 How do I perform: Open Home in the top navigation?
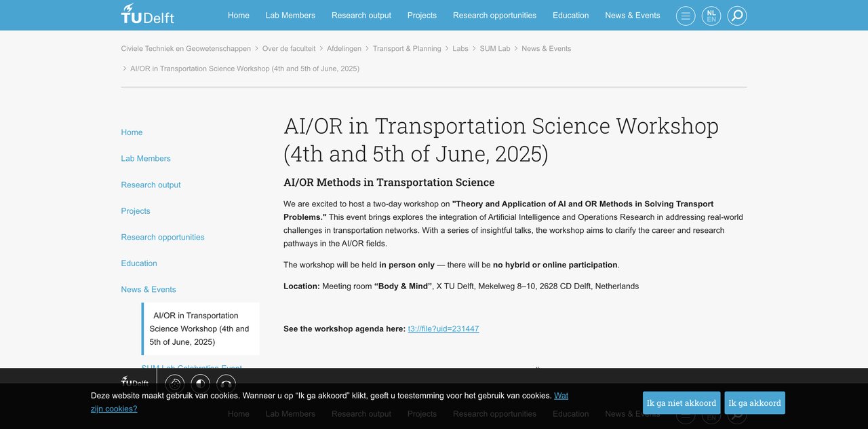[x=239, y=15]
